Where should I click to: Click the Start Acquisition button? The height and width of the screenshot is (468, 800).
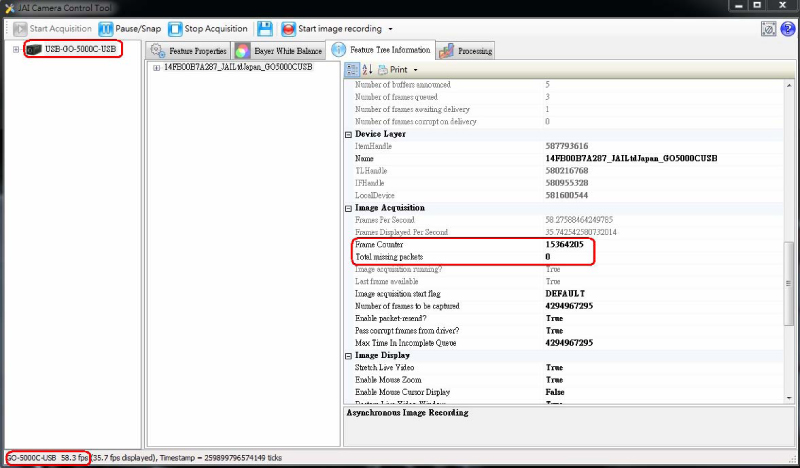point(50,29)
